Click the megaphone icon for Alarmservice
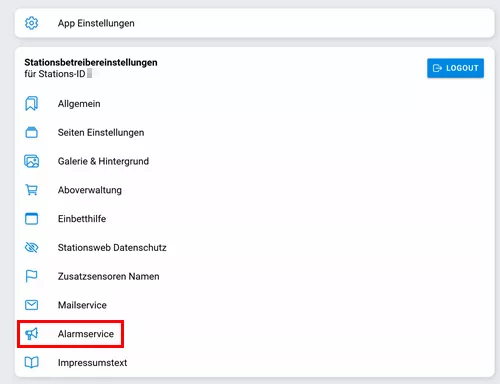The image size is (500, 384). [x=31, y=334]
